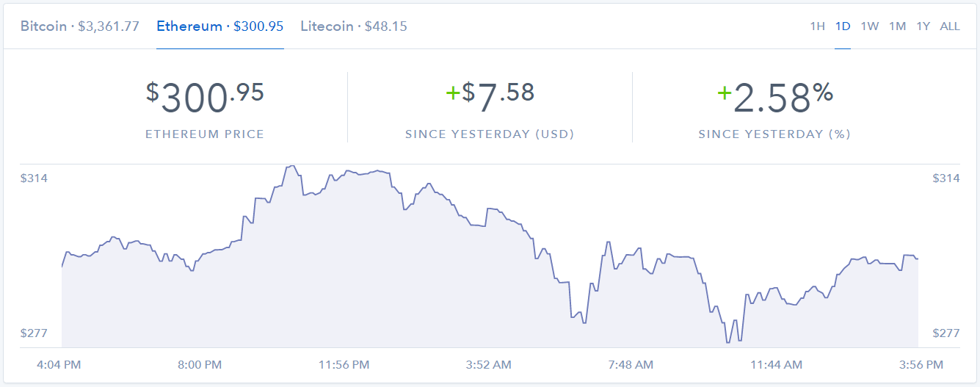Choose the 1D time range
This screenshot has height=387, width=980.
point(843,26)
